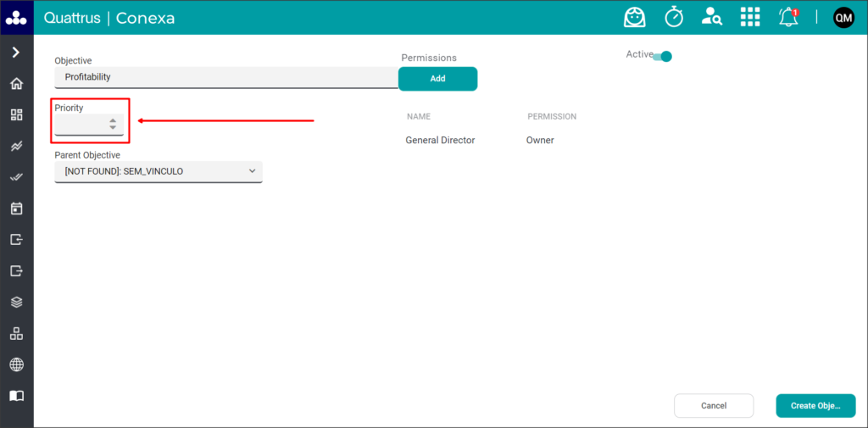Click the Parent Objective label
This screenshot has height=428, width=868.
pyautogui.click(x=87, y=155)
